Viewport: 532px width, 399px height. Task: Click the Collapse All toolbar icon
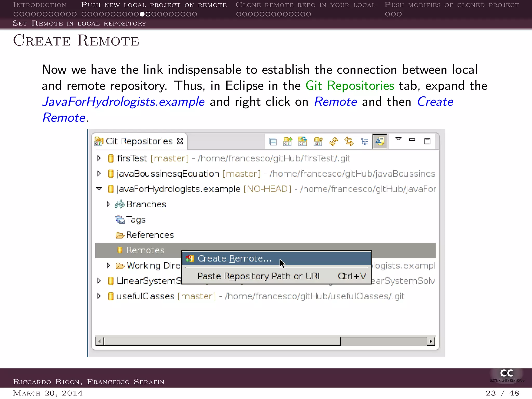pos(272,142)
